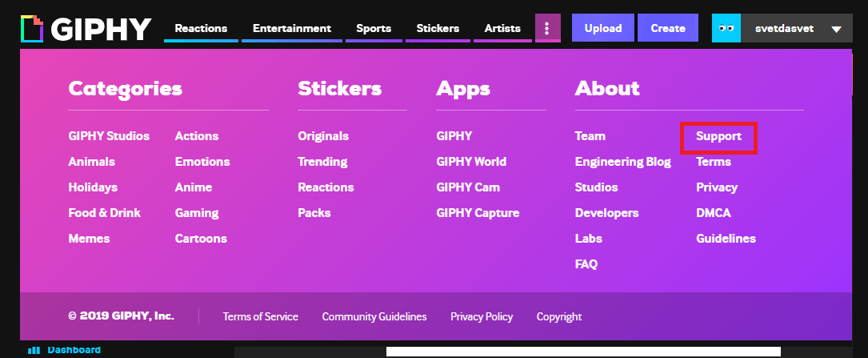Image resolution: width=868 pixels, height=358 pixels.
Task: Open the Entertainment nav tab
Action: point(292,28)
